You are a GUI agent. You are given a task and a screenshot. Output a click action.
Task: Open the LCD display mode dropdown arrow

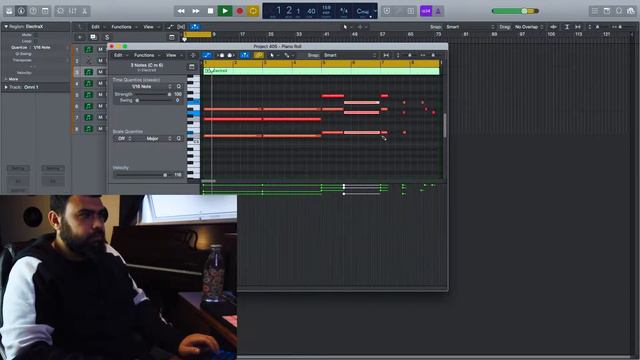375,11
